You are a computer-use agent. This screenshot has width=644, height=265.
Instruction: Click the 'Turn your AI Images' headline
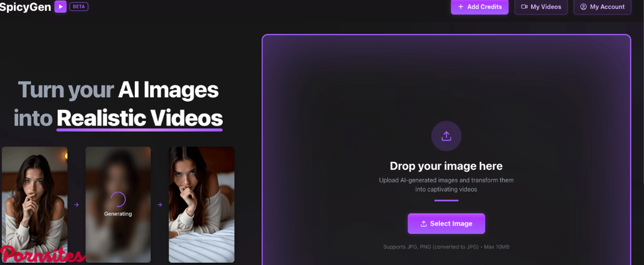(x=118, y=89)
